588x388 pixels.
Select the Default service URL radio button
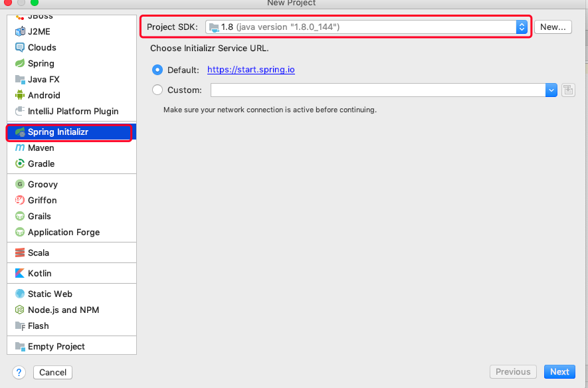157,70
